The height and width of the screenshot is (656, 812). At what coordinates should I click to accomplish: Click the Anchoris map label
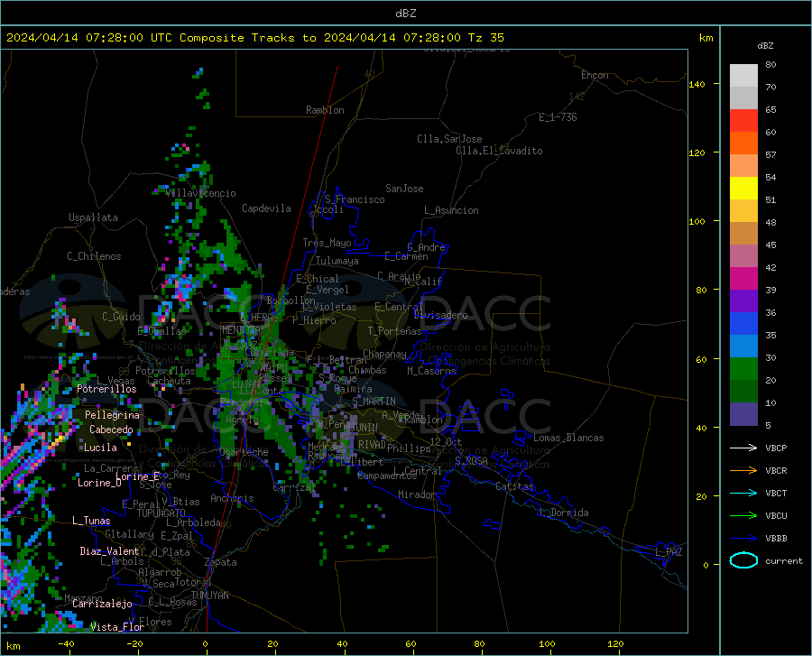(x=232, y=499)
